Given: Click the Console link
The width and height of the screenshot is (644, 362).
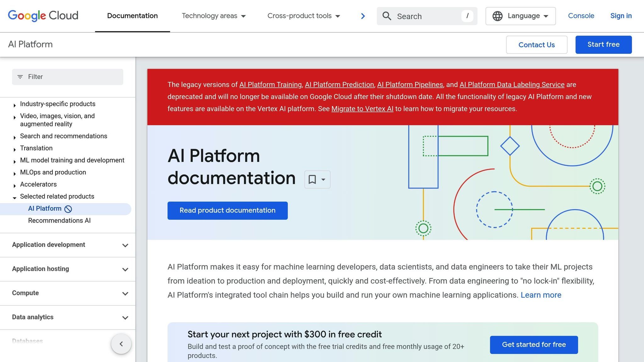Looking at the screenshot, I should click(x=581, y=16).
